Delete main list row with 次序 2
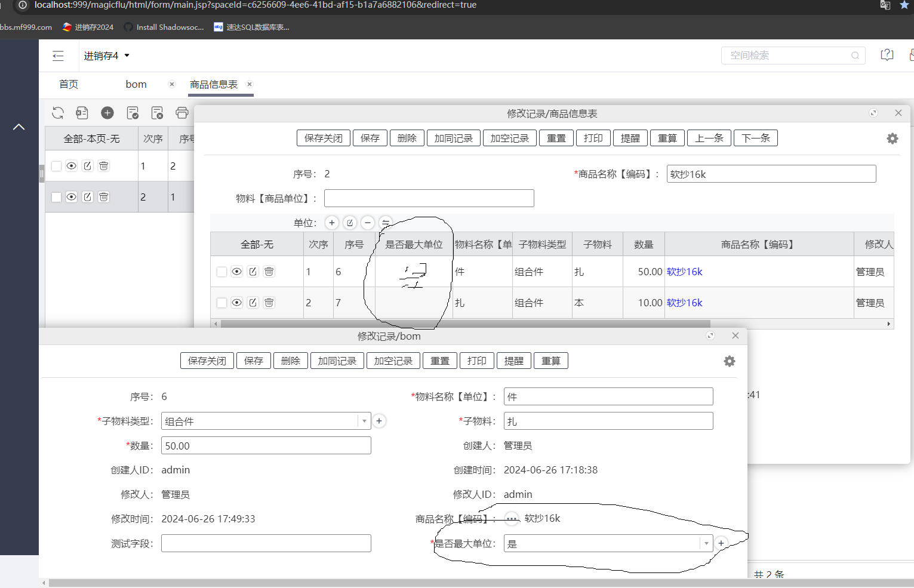Image resolution: width=914 pixels, height=588 pixels. tap(104, 197)
